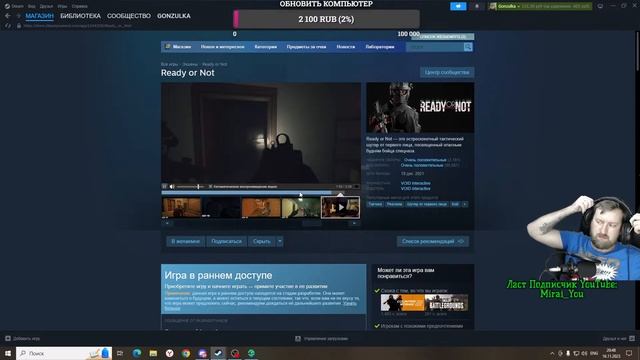Click the 'Ready or Not' breadcrumb link
The height and width of the screenshot is (360, 640).
point(215,64)
